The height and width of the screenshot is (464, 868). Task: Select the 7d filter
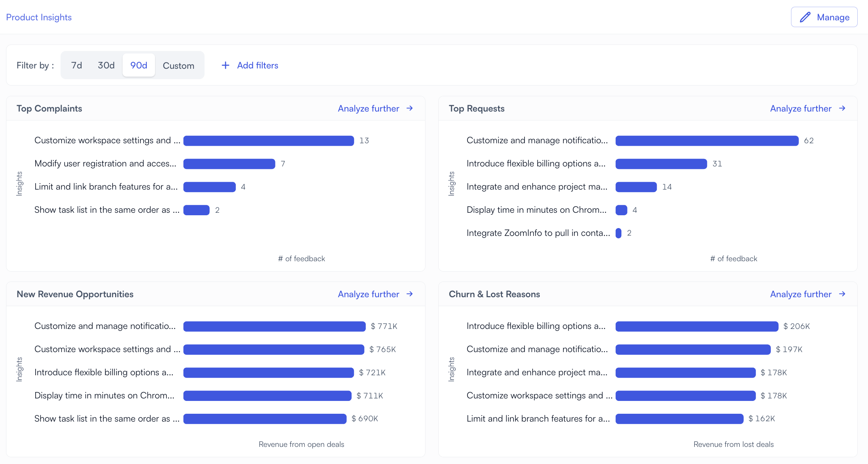coord(77,65)
